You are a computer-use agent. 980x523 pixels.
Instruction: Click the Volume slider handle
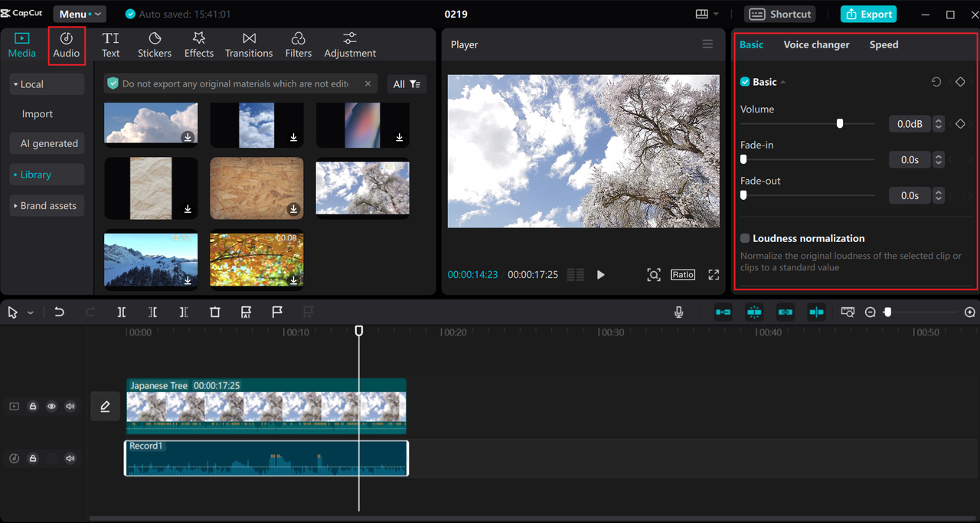tap(840, 123)
